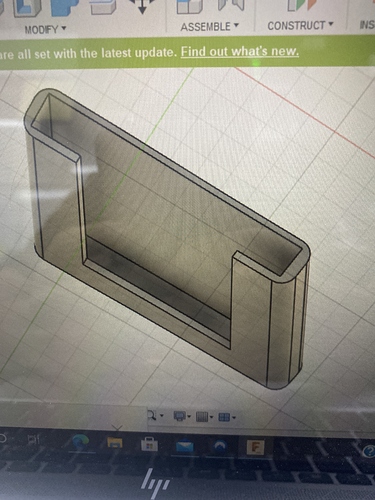Screen dimensions: 375x500
Task: Expand the CONSTRUCT dropdown menu
Action: click(x=300, y=25)
